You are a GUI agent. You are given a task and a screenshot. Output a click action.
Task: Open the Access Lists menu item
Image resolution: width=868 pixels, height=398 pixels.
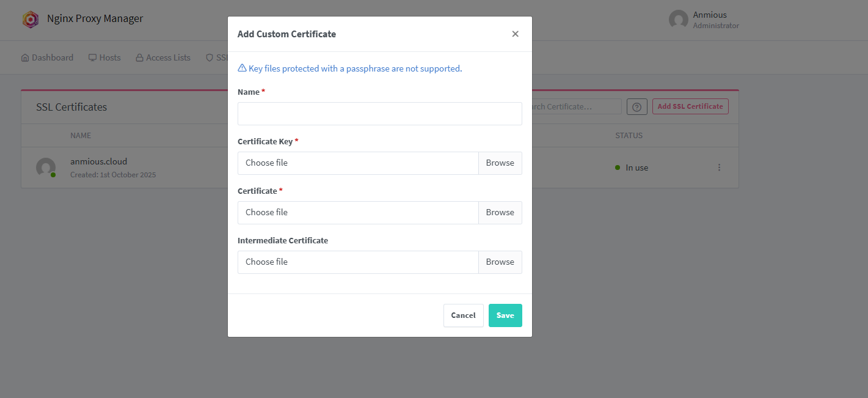(x=167, y=57)
